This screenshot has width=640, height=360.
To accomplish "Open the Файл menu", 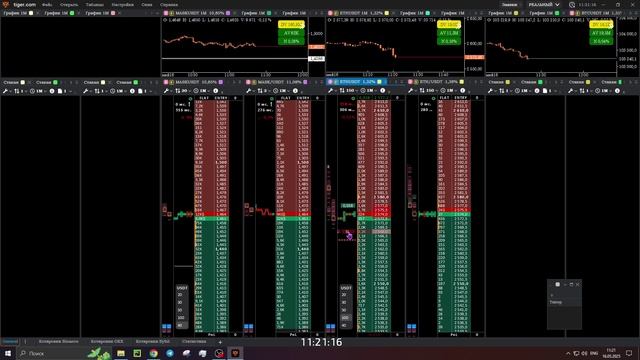I will pyautogui.click(x=47, y=5).
